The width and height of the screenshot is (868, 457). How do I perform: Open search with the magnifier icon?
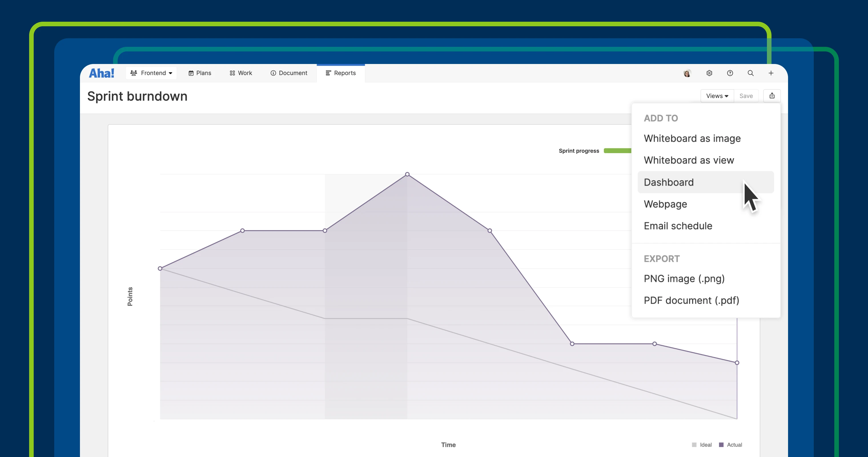(x=750, y=73)
